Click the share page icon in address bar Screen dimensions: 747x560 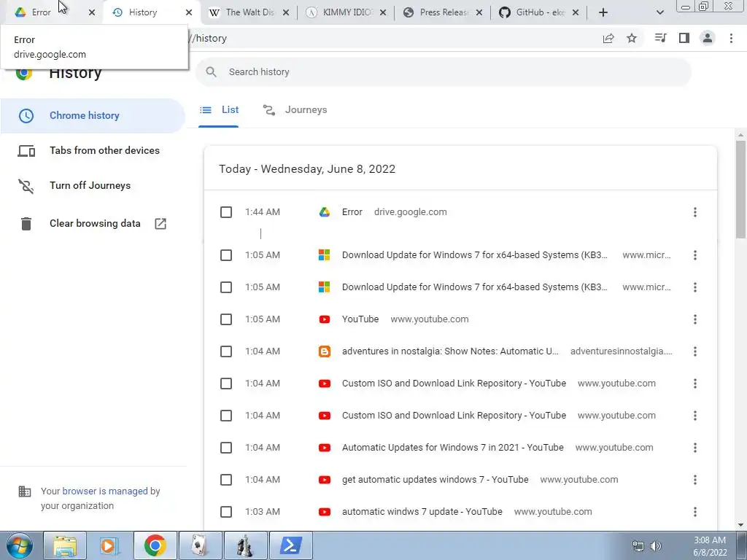[x=608, y=39]
